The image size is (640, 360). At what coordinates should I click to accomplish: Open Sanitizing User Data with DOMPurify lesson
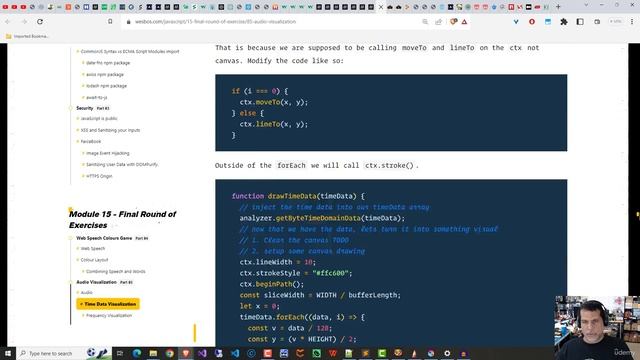(x=122, y=164)
